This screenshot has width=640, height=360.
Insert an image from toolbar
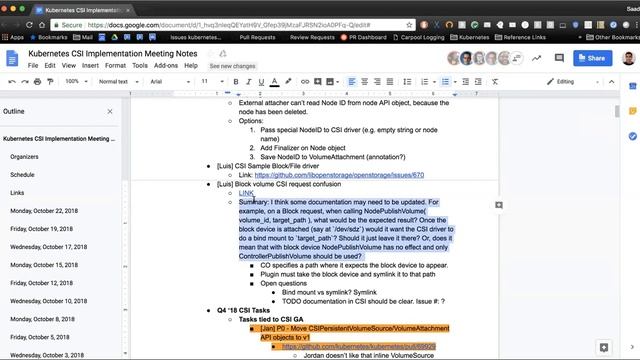pos(330,82)
